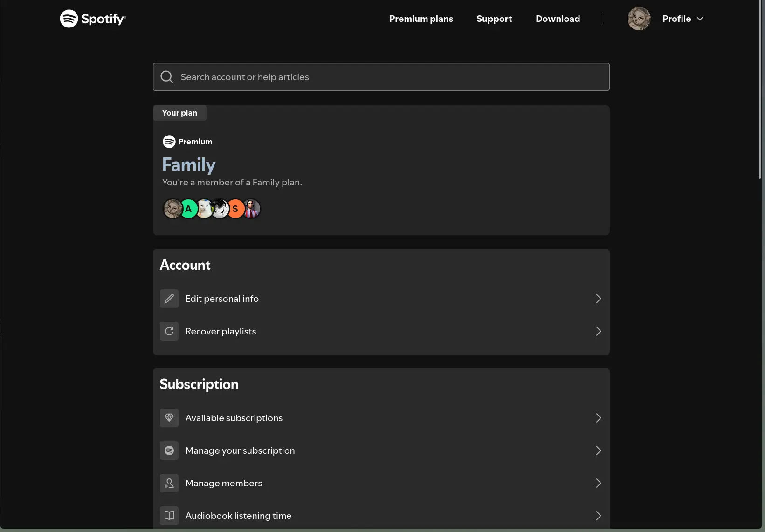Click the profile avatar picture in header
This screenshot has height=532, width=765.
pyautogui.click(x=639, y=19)
